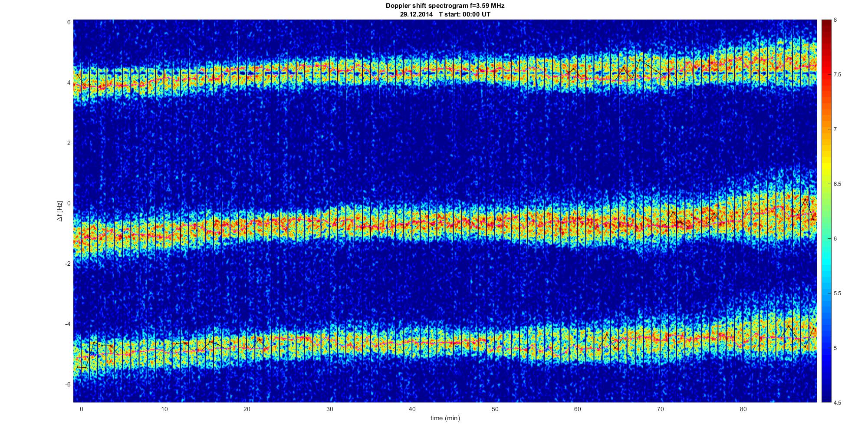Click the x-axis tick label '20'
868x432 pixels.
[247, 409]
